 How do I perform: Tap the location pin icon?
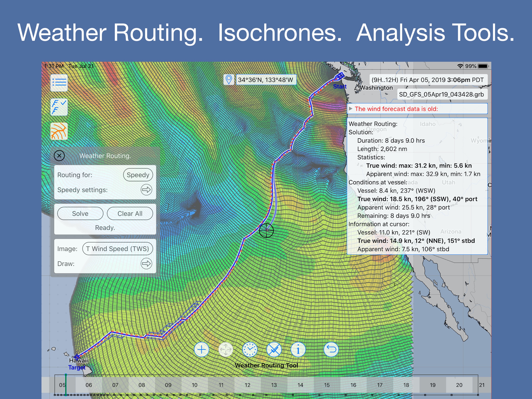click(229, 80)
